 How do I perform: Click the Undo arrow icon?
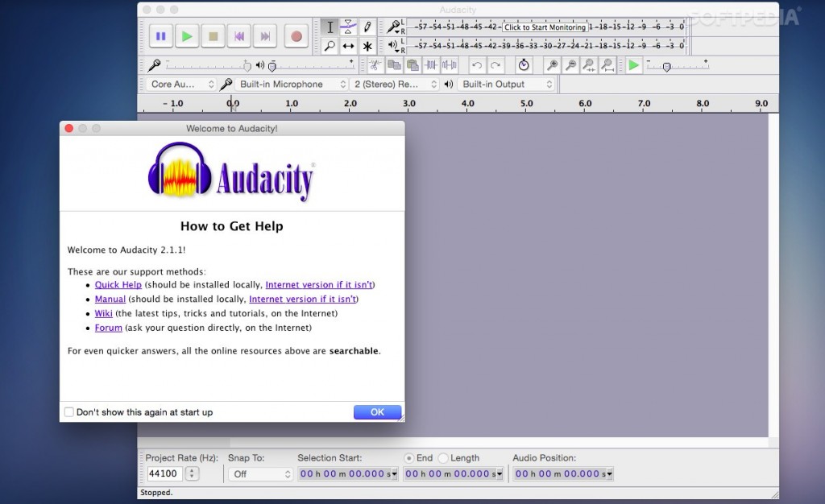click(x=477, y=65)
